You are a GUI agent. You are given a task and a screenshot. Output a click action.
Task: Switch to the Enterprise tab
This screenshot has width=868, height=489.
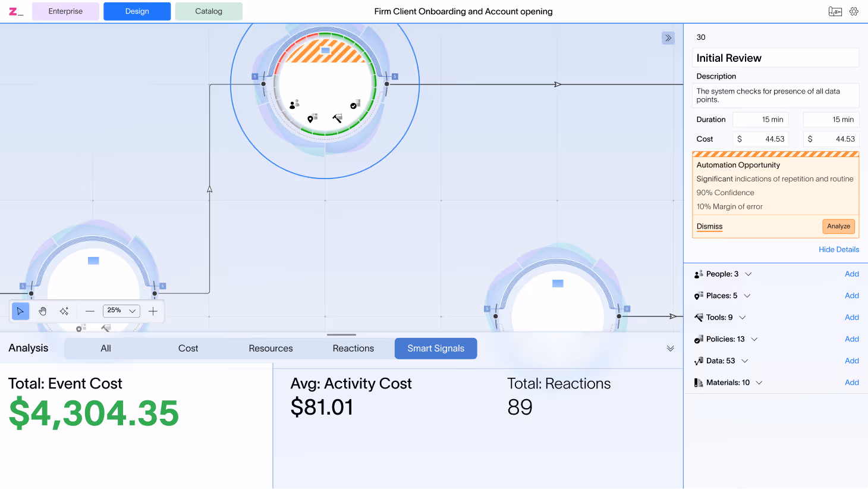click(x=65, y=11)
